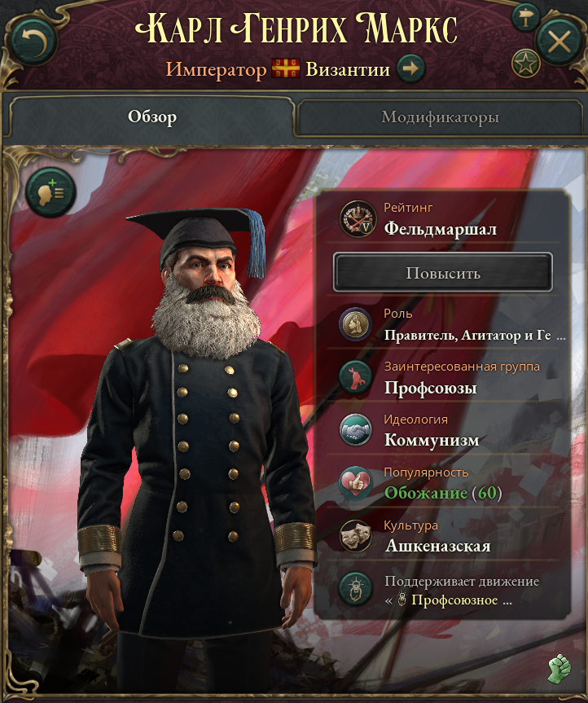
Task: Click the signpost icon near the close button
Action: (525, 18)
